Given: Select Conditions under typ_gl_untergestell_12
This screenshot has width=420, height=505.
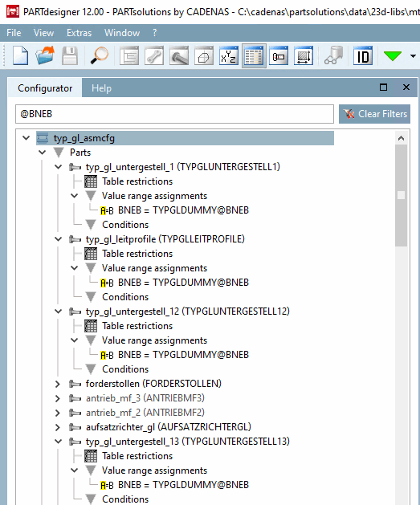Looking at the screenshot, I should tap(125, 369).
